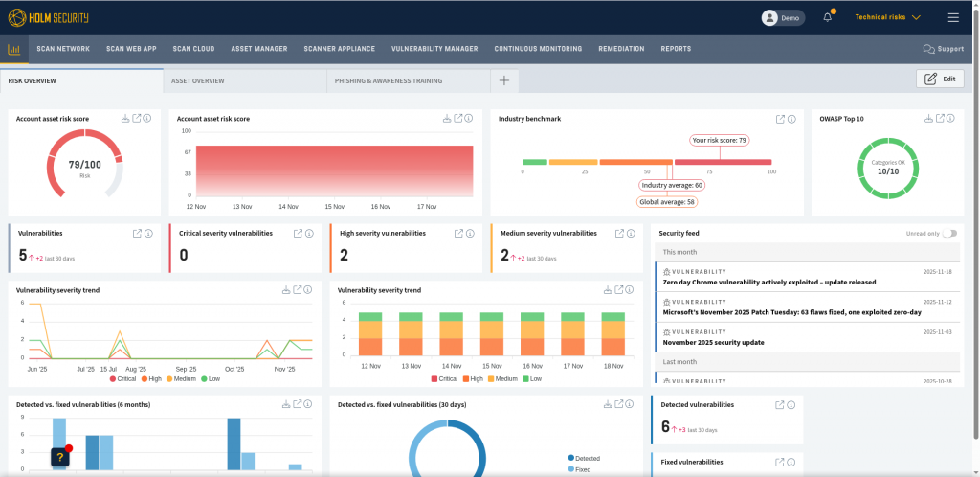980x477 pixels.
Task: Open the Scan Cloud menu
Action: [193, 49]
